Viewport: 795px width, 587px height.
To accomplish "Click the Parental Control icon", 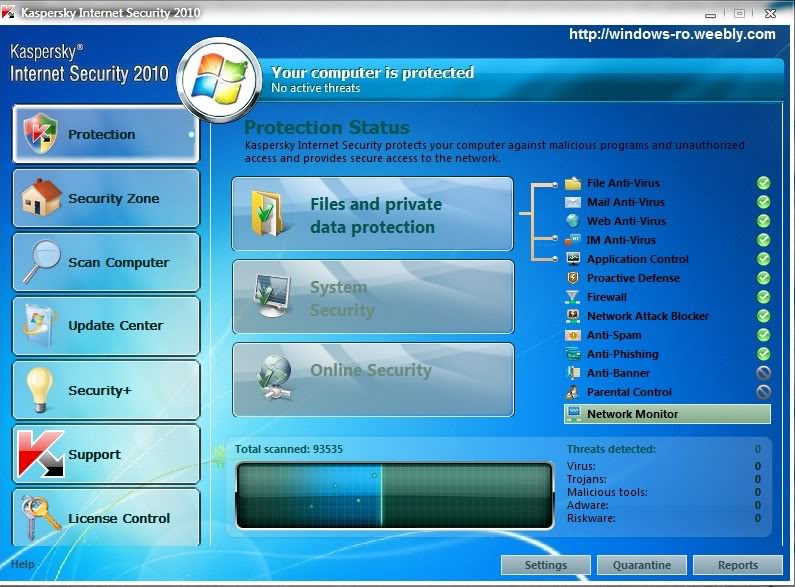I will pyautogui.click(x=573, y=392).
